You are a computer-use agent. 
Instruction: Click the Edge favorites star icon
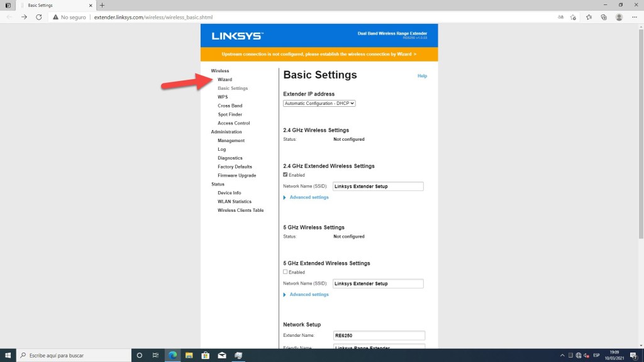(x=589, y=17)
